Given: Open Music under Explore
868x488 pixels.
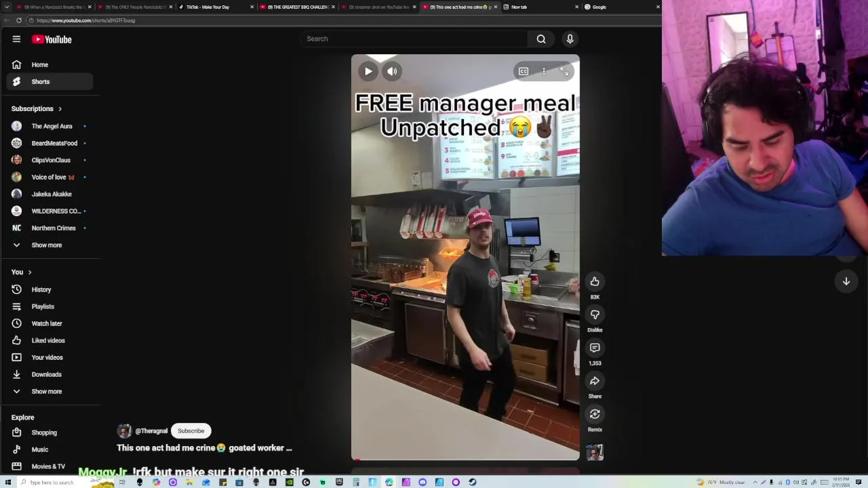Looking at the screenshot, I should coord(50,449).
